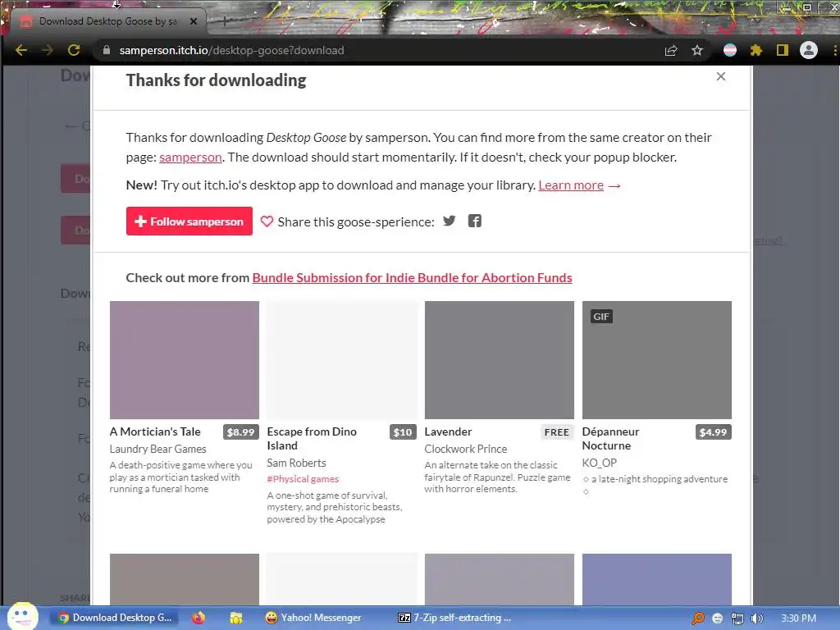Click the $4.99 price tag

713,432
